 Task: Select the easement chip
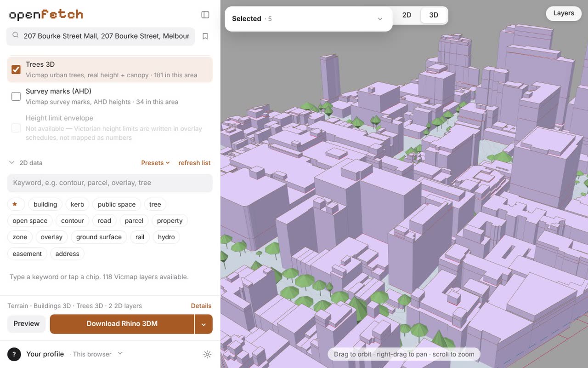pyautogui.click(x=27, y=254)
